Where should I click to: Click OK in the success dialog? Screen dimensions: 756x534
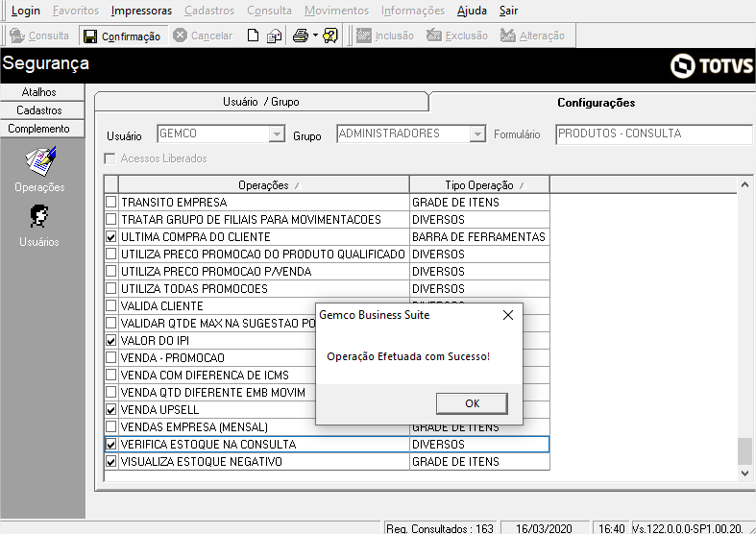tap(472, 403)
